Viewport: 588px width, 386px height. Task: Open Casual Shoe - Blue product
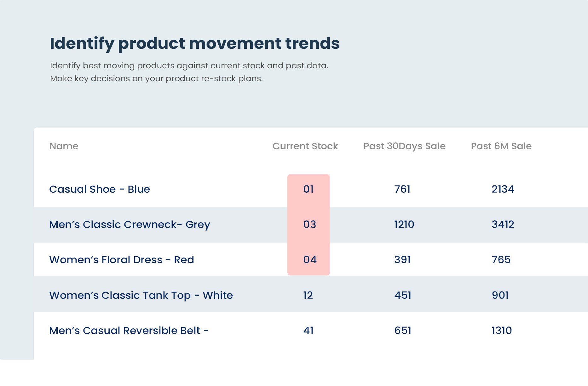point(100,189)
